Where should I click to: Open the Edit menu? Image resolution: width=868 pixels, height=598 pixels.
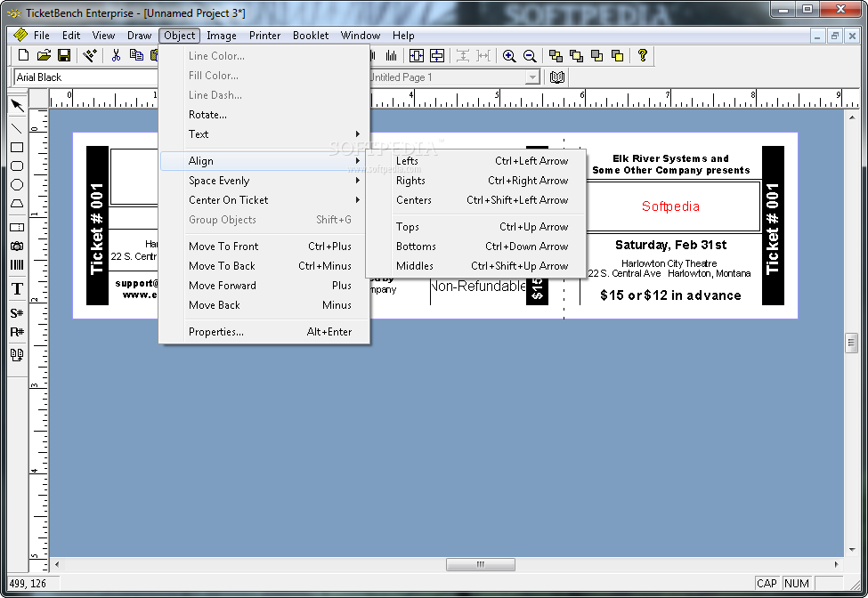[71, 36]
